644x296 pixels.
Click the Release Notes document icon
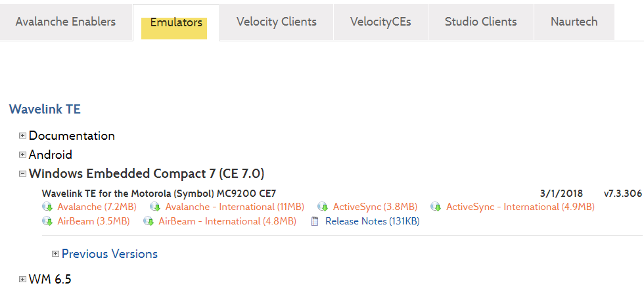click(x=315, y=221)
